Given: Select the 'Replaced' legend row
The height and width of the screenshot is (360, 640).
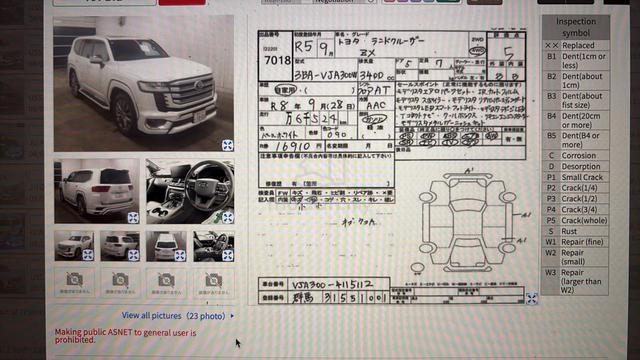Looking at the screenshot, I should click(x=576, y=45).
